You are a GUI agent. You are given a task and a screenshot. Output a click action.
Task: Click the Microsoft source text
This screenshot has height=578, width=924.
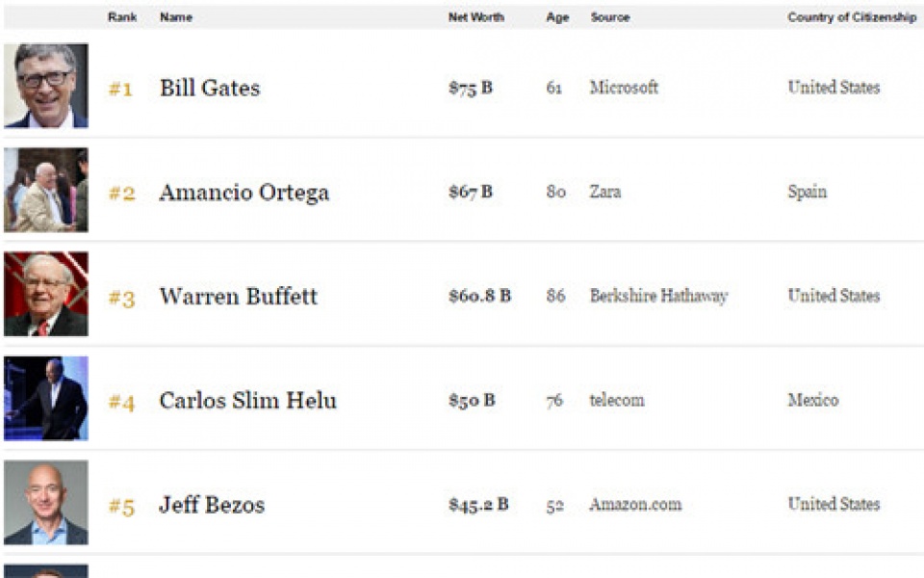(x=624, y=87)
